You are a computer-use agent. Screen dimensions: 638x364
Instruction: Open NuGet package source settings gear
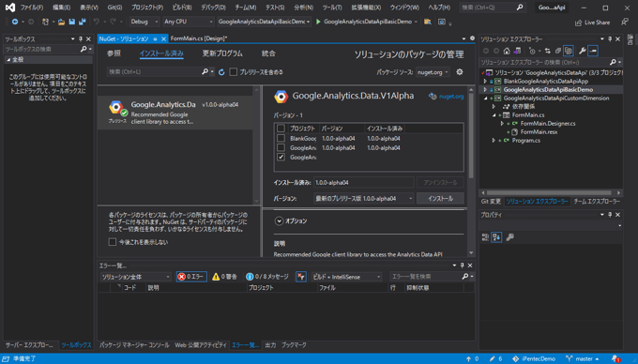click(x=460, y=72)
